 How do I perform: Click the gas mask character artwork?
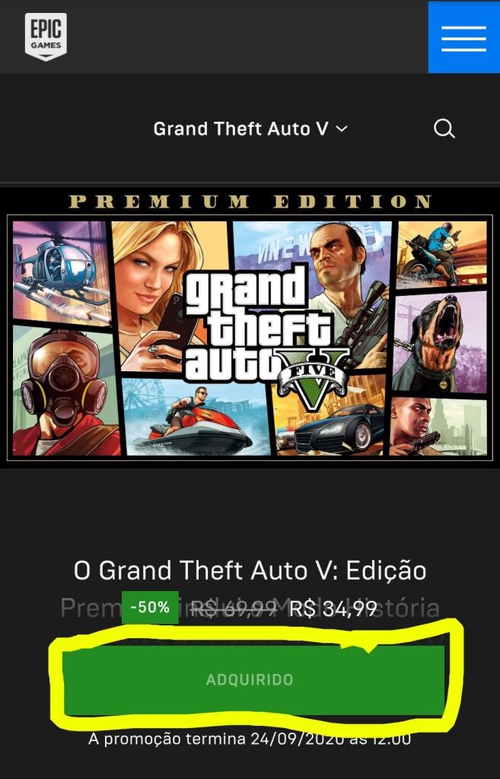click(66, 391)
